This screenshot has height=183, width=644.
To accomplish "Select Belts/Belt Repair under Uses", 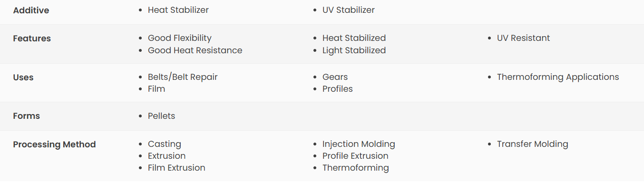I will [x=183, y=77].
